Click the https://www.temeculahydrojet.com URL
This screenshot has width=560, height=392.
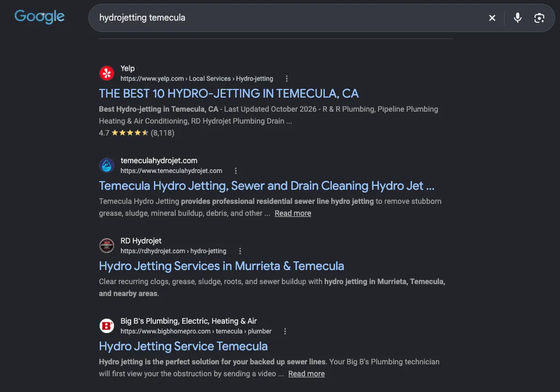point(171,171)
